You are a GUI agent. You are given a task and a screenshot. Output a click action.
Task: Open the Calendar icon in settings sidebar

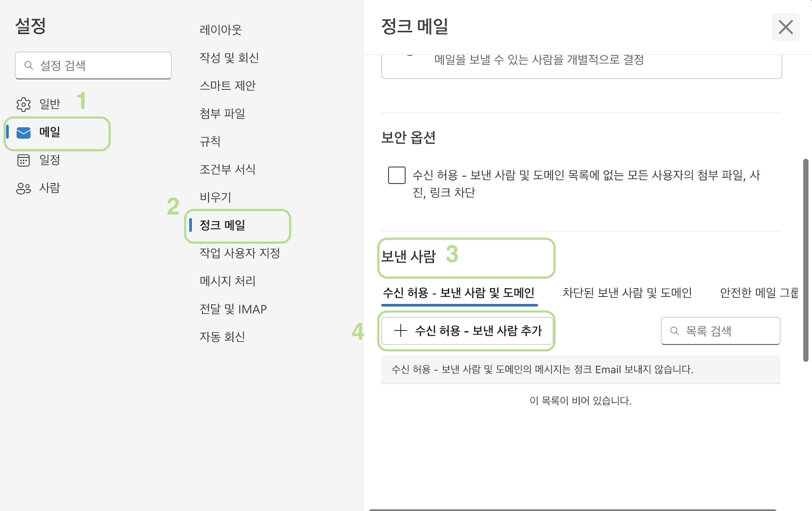[23, 160]
